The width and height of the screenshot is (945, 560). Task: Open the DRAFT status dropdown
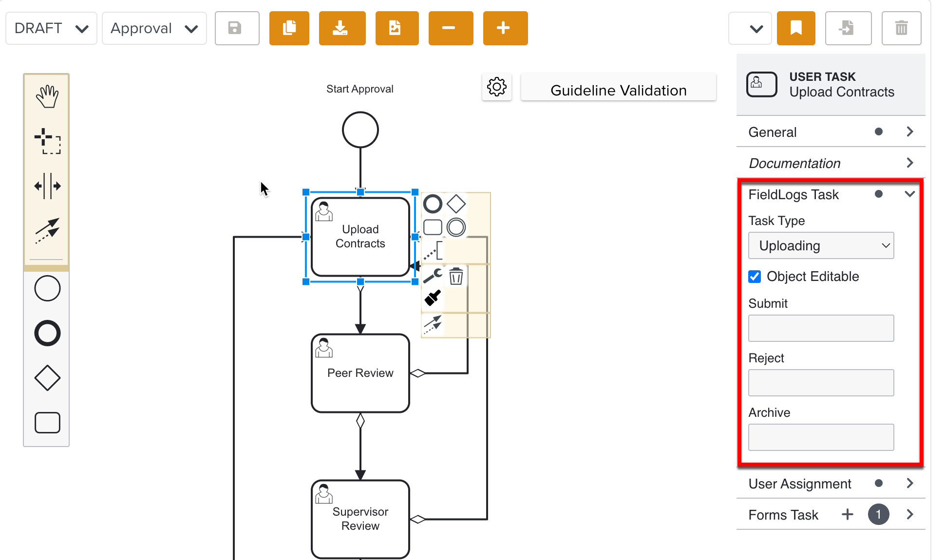(51, 28)
